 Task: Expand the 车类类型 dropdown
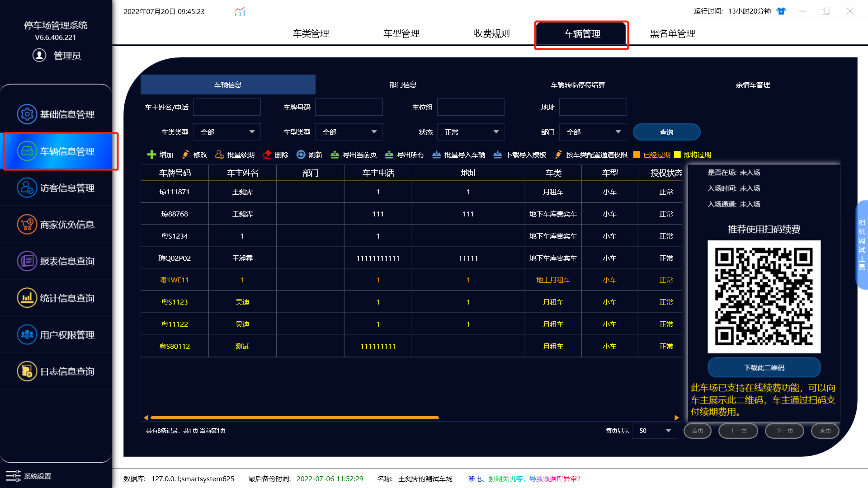pos(227,132)
